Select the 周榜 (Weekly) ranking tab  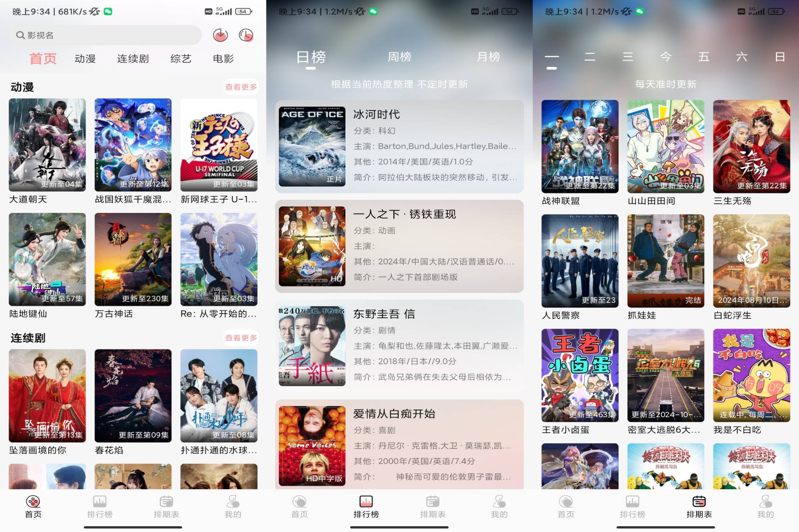pos(399,57)
